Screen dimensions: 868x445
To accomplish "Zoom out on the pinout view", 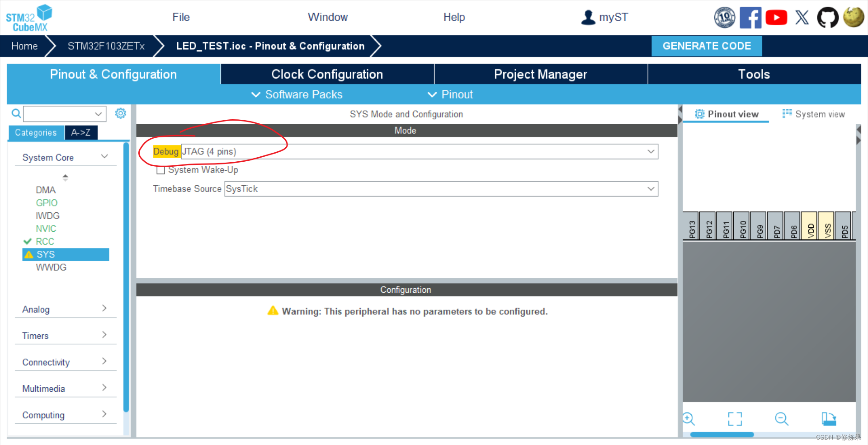I will point(781,419).
